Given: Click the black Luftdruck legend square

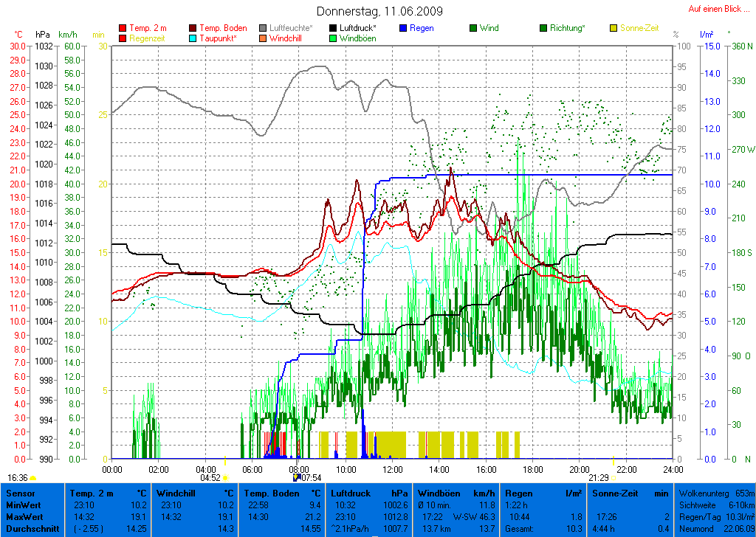Looking at the screenshot, I should click(334, 29).
